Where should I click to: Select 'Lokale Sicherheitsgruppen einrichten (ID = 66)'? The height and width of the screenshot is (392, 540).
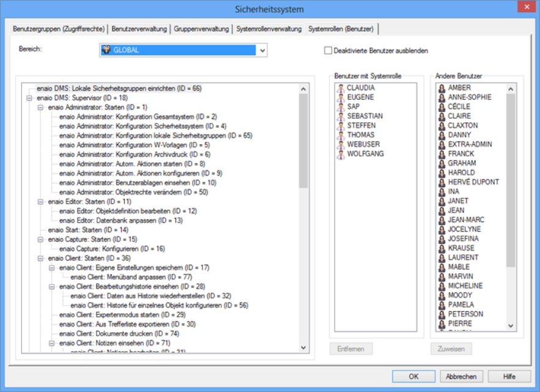click(119, 89)
